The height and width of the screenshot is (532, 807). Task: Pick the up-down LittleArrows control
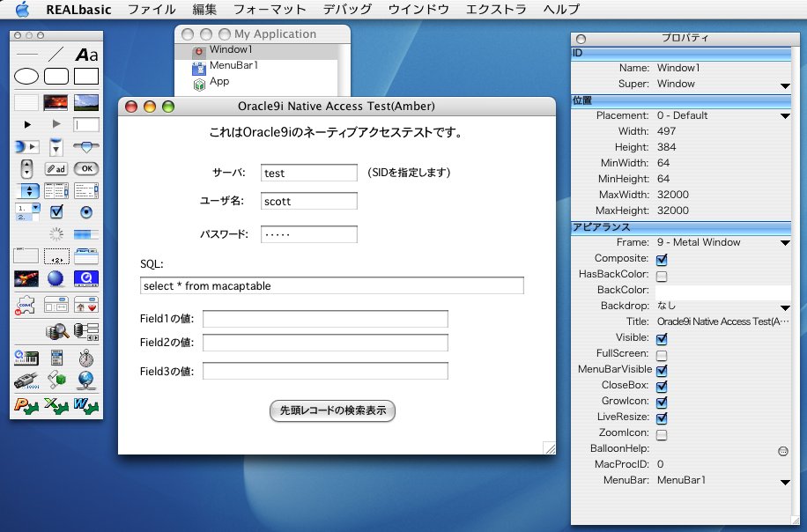pos(26,169)
